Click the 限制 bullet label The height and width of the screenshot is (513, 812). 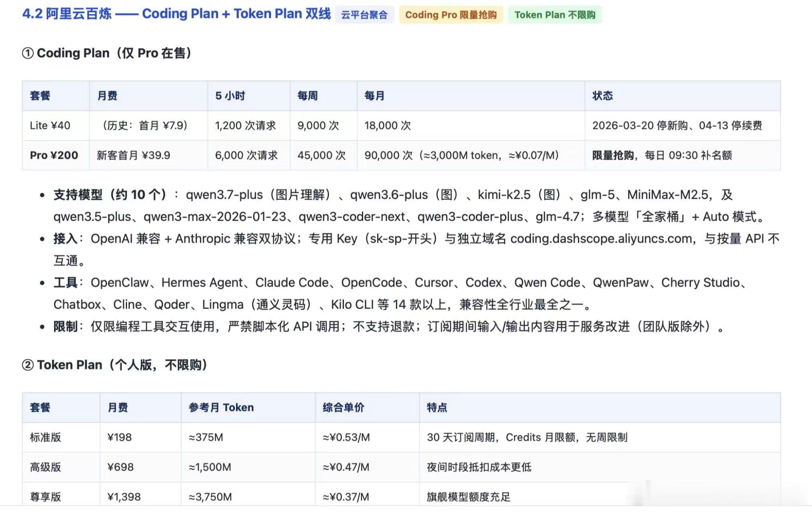click(65, 327)
